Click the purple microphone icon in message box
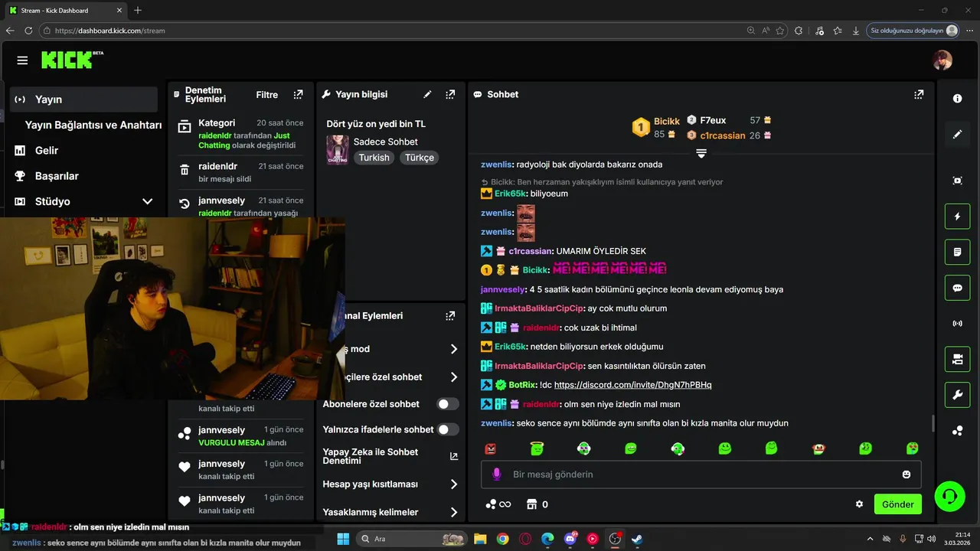The image size is (980, 551). point(496,474)
